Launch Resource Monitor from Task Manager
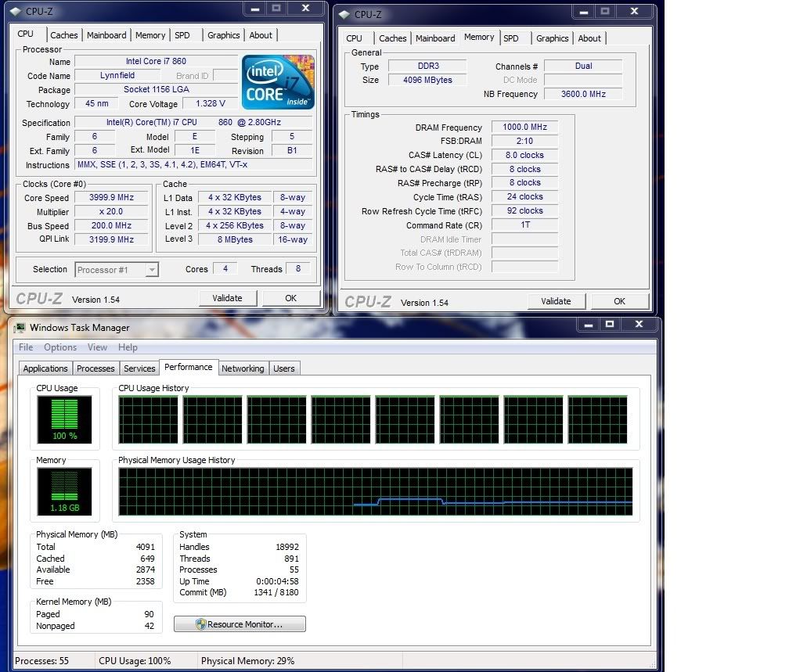The image size is (789, 672). (x=240, y=624)
